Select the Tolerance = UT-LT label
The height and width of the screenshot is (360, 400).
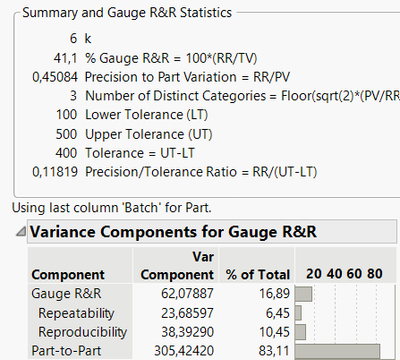[x=140, y=153]
